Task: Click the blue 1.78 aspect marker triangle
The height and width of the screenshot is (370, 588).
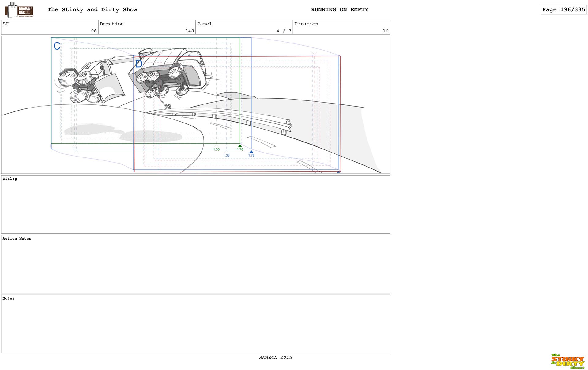Action: click(251, 152)
